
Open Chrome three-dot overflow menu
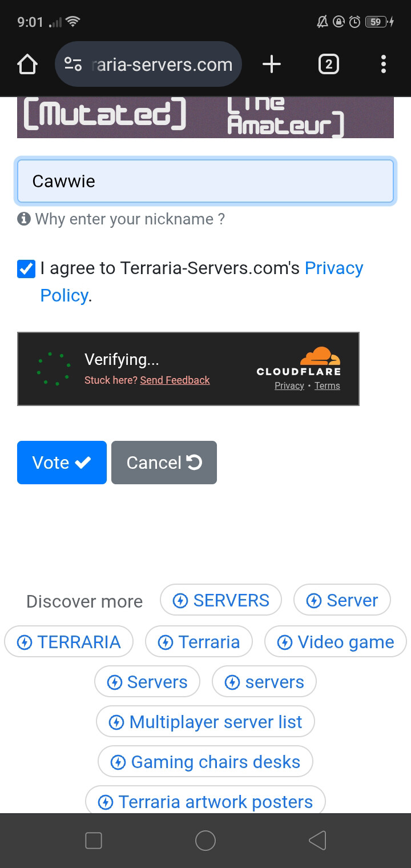[384, 65]
